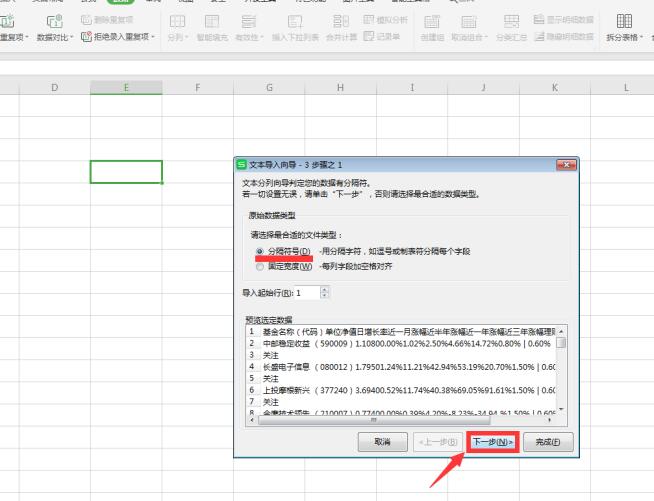Decrease 导入起始行 with the down stepper
654x501 pixels.
324,295
